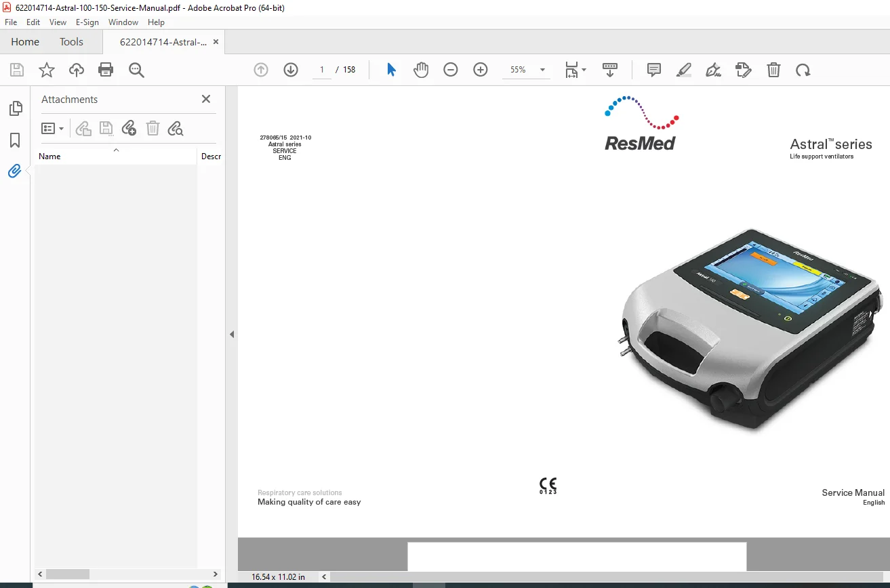Switch to the Tools tab

(71, 42)
